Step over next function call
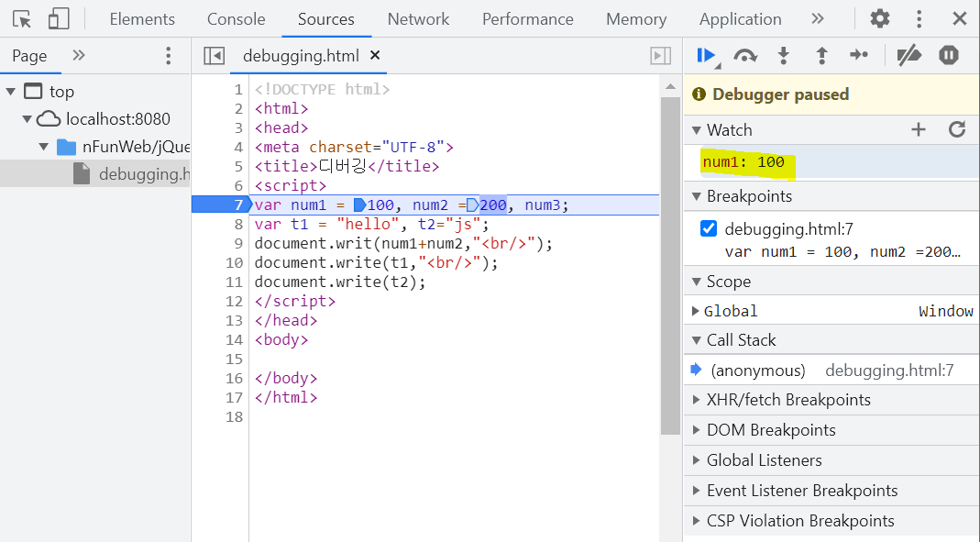 click(745, 56)
